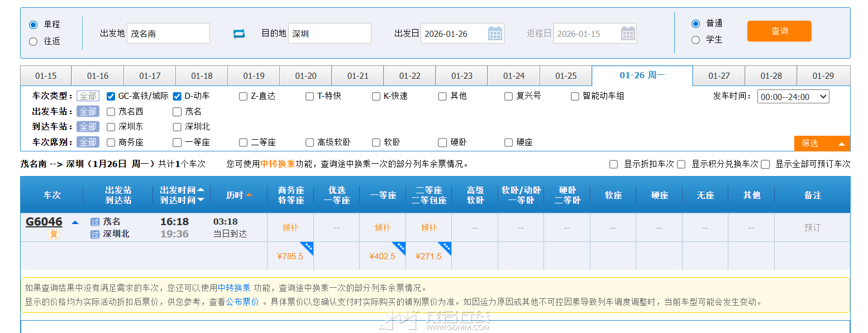This screenshot has height=333, width=868.
Task: Select the 01-15 date tab
Action: [x=45, y=75]
